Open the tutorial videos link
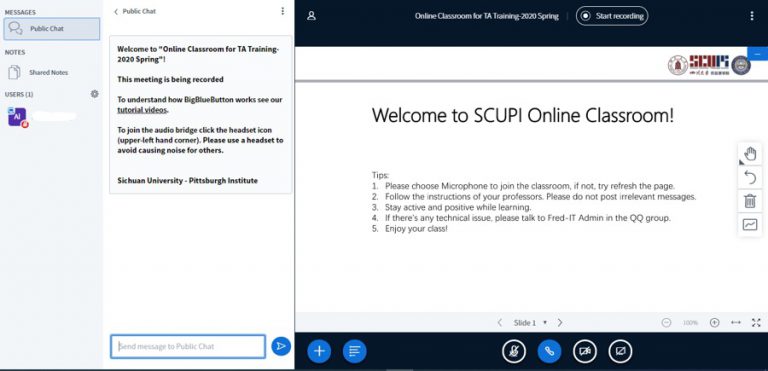 point(142,110)
